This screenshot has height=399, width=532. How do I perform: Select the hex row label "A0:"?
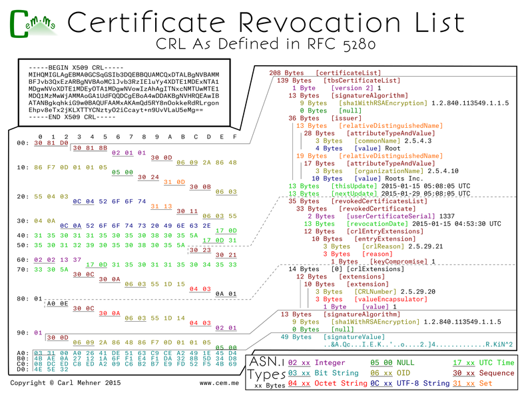(23, 353)
